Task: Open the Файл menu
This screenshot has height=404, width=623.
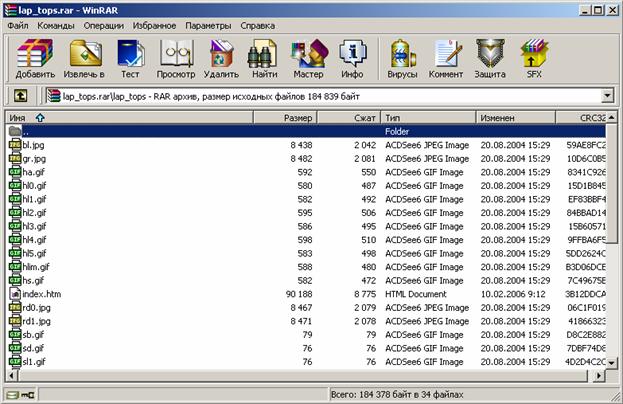Action: coord(17,24)
